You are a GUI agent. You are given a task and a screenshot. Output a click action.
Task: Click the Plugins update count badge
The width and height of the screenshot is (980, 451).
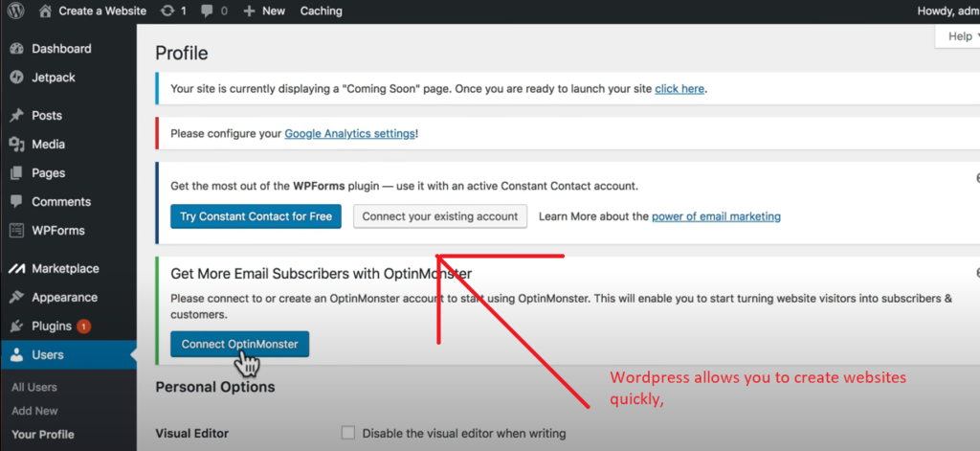84,326
